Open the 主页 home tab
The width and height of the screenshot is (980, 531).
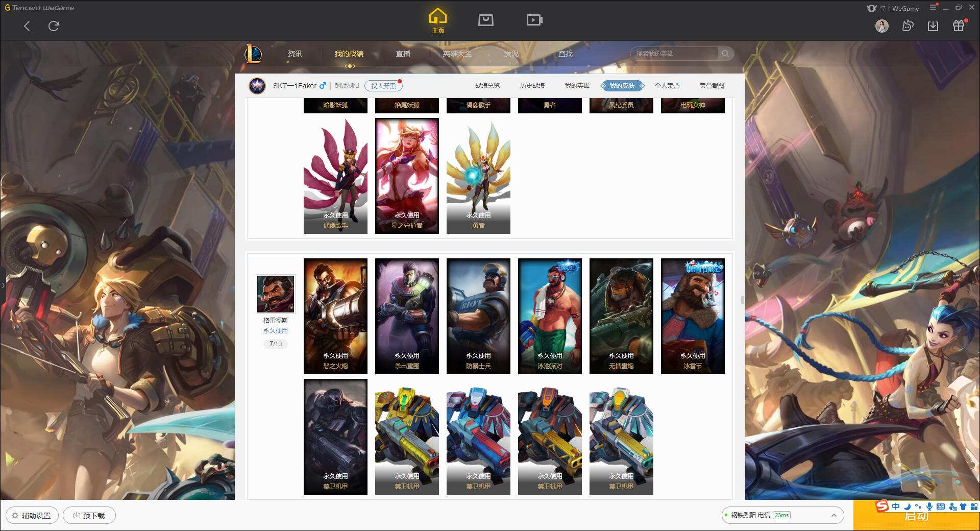(x=438, y=21)
